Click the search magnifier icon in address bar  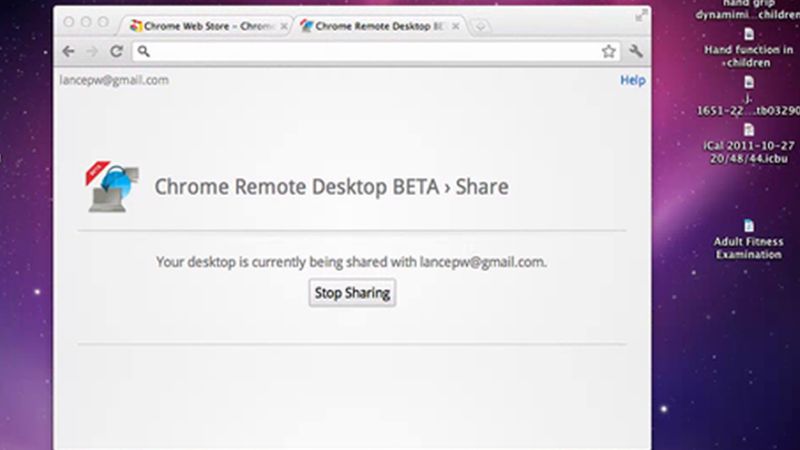(x=144, y=51)
